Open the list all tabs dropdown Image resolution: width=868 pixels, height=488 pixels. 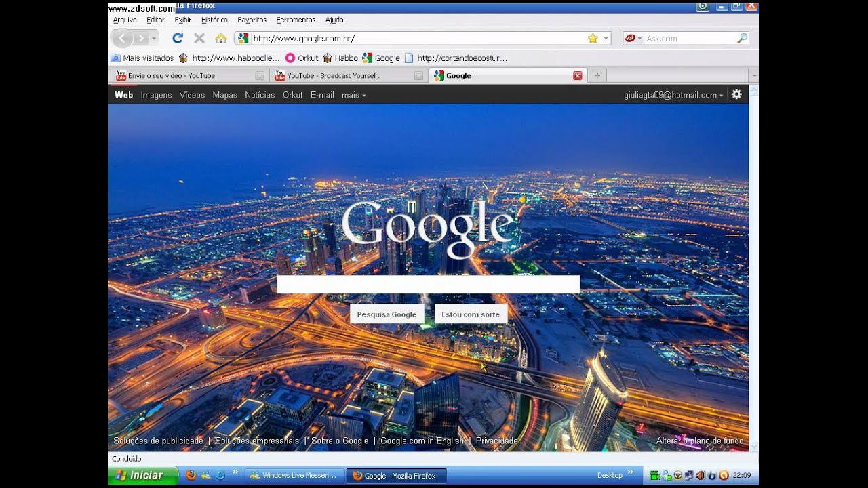pyautogui.click(x=753, y=76)
